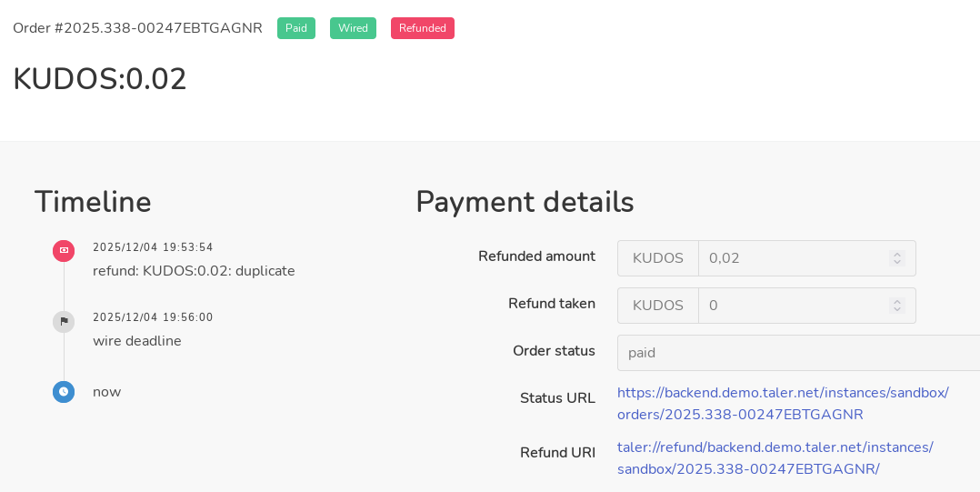Click the red Refunded badge

pyautogui.click(x=422, y=28)
